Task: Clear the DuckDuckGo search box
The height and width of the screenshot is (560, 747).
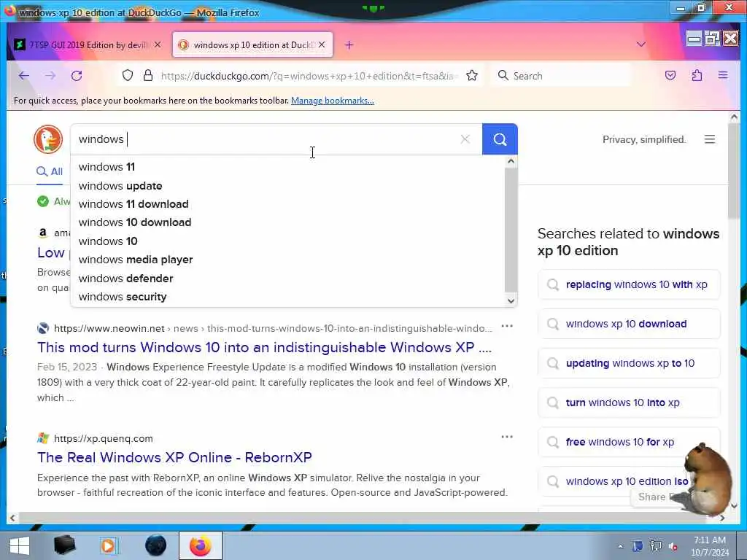Action: (465, 139)
